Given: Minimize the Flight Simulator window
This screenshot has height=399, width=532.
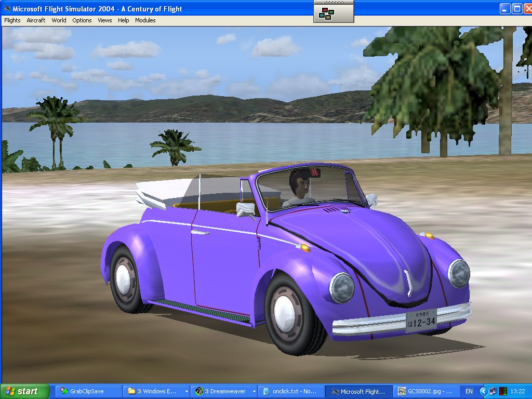Looking at the screenshot, I should tap(505, 9).
